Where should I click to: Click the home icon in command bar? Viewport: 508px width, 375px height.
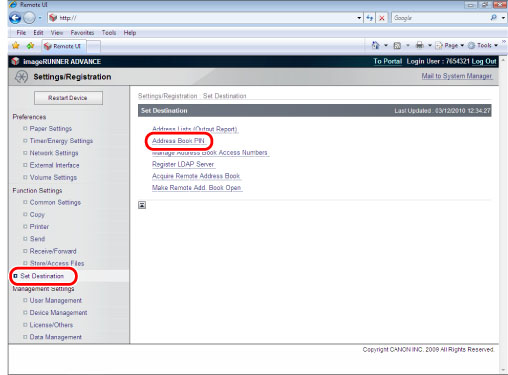tap(376, 45)
